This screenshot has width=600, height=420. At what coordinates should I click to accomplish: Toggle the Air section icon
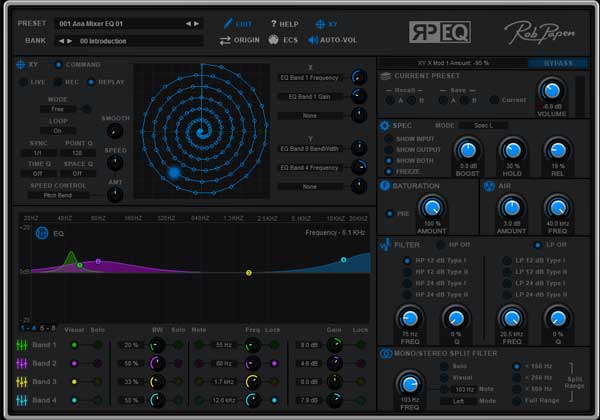coord(489,186)
